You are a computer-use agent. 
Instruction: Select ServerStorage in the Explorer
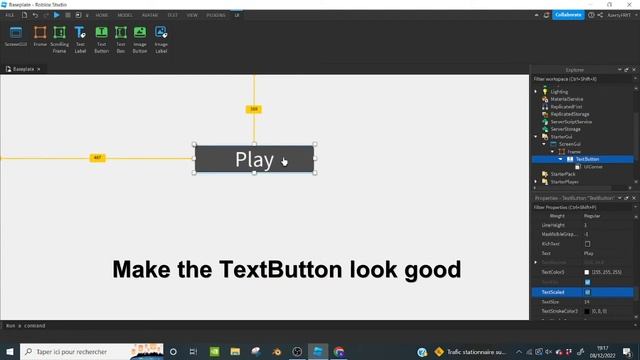click(x=565, y=129)
